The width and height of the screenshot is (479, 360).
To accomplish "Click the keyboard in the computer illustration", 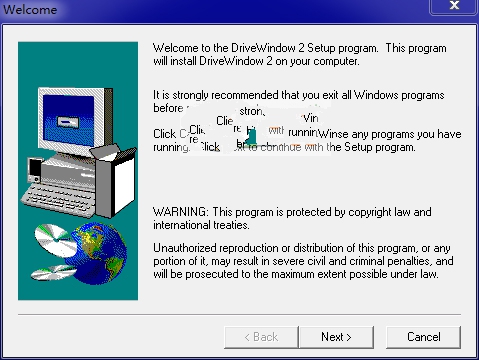I will [x=58, y=199].
